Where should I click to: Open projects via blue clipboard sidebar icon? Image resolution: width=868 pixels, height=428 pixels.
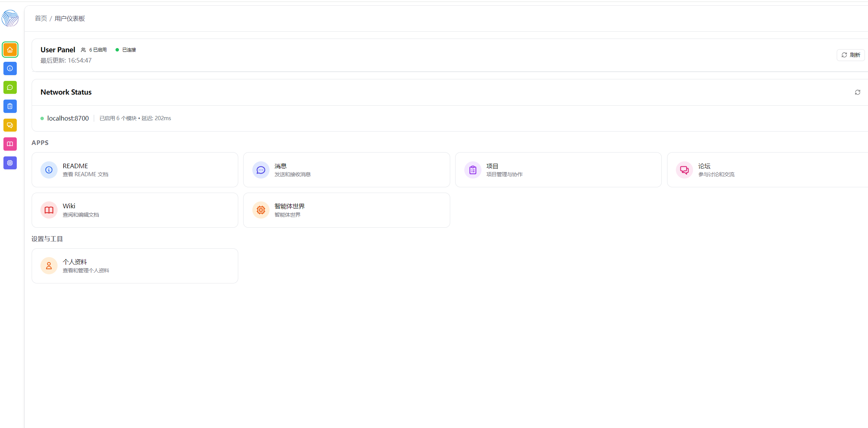10,106
